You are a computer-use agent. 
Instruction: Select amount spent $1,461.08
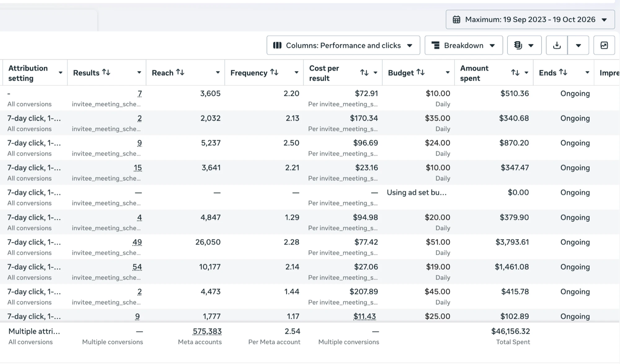512,267
